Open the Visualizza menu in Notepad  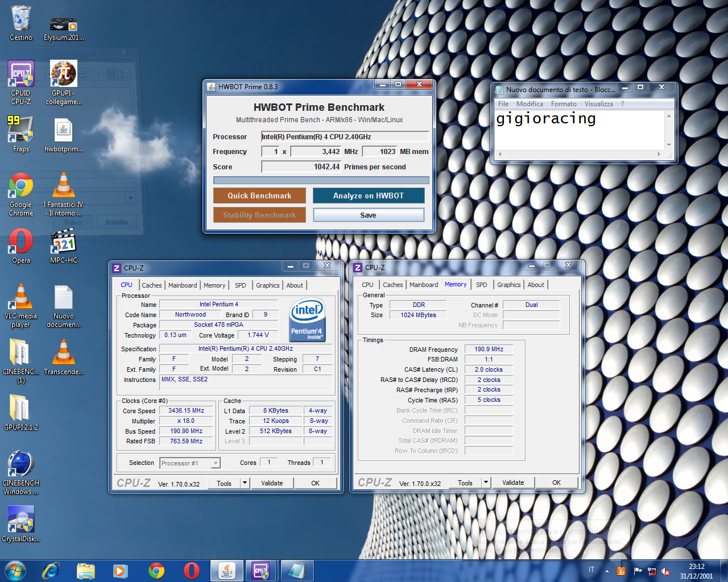(599, 104)
